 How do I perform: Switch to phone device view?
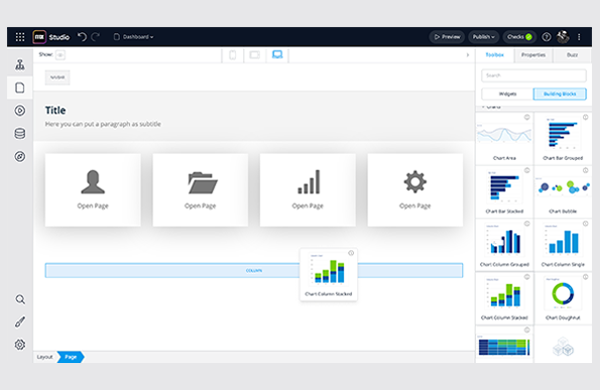(x=233, y=55)
